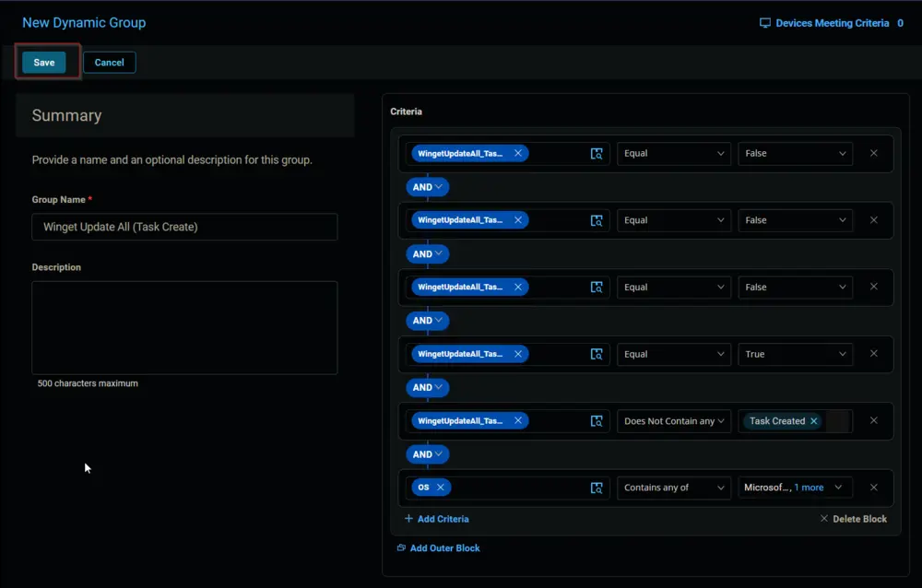This screenshot has height=588, width=922.
Task: Open Equal operator dropdown in the True row
Action: [x=674, y=354]
